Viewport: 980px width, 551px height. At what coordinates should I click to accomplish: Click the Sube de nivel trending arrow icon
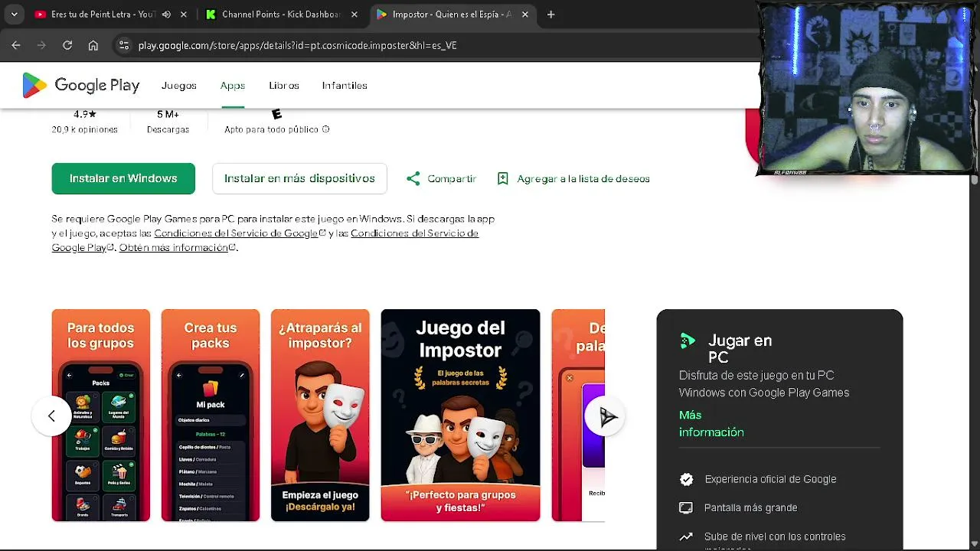687,536
